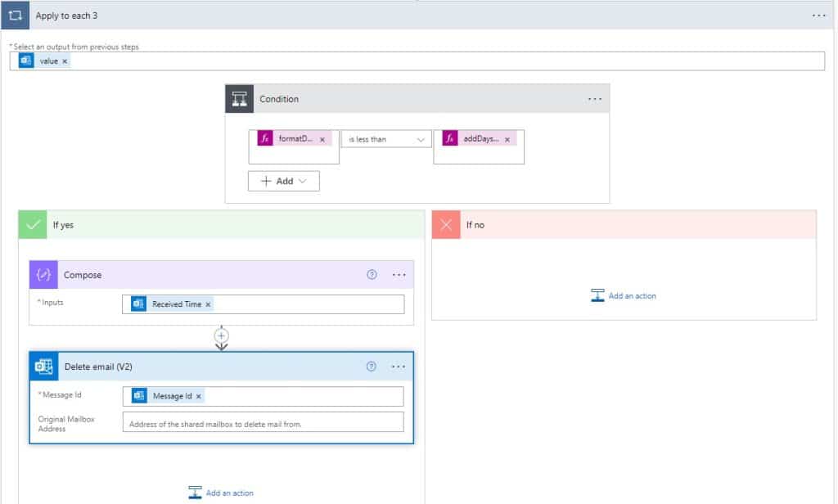
Task: Open Delete email (V2) ellipsis menu
Action: click(x=399, y=367)
